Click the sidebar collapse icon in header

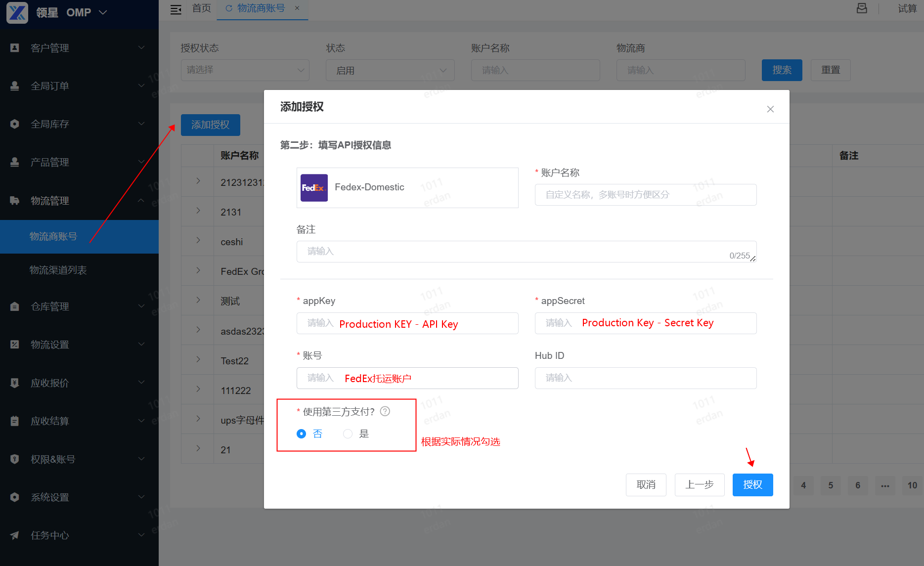click(176, 9)
